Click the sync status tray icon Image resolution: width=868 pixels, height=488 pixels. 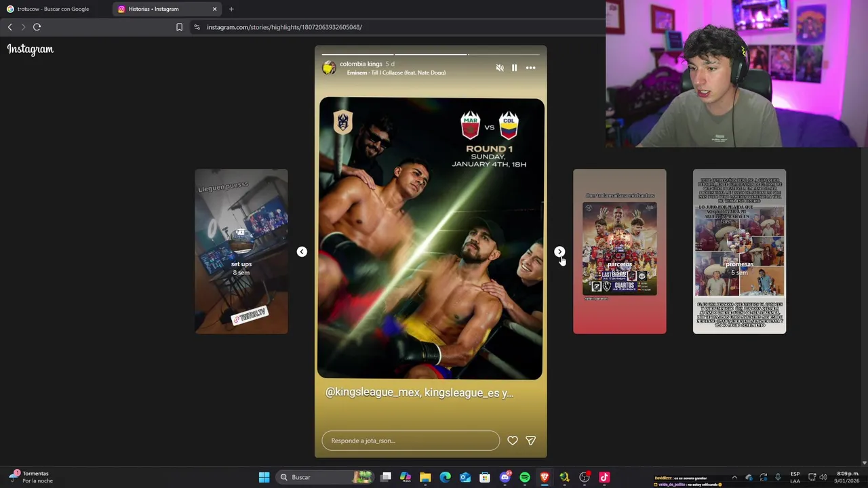click(764, 477)
